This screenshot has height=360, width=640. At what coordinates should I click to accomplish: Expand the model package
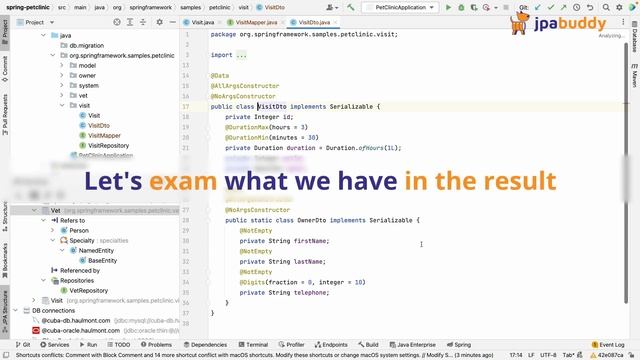pyautogui.click(x=62, y=65)
